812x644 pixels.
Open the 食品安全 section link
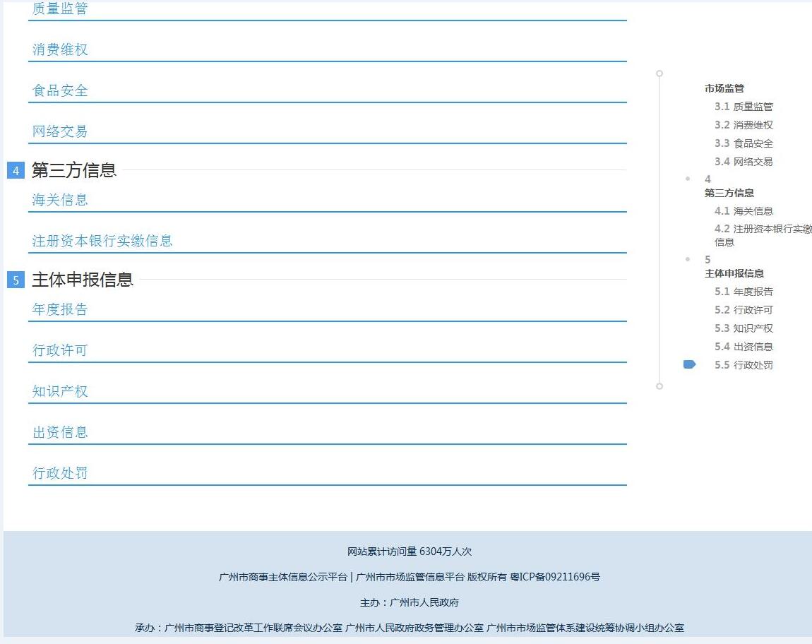click(x=59, y=90)
